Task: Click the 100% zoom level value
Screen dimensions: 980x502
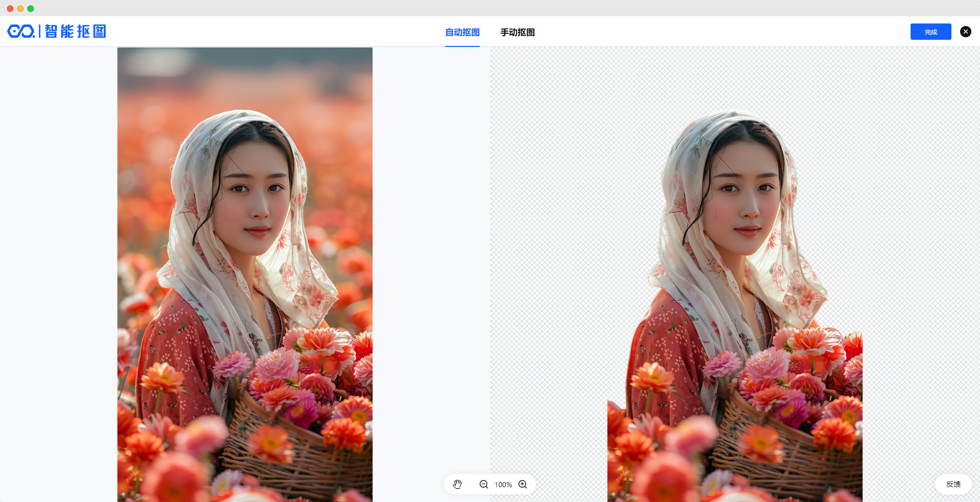Action: 503,485
